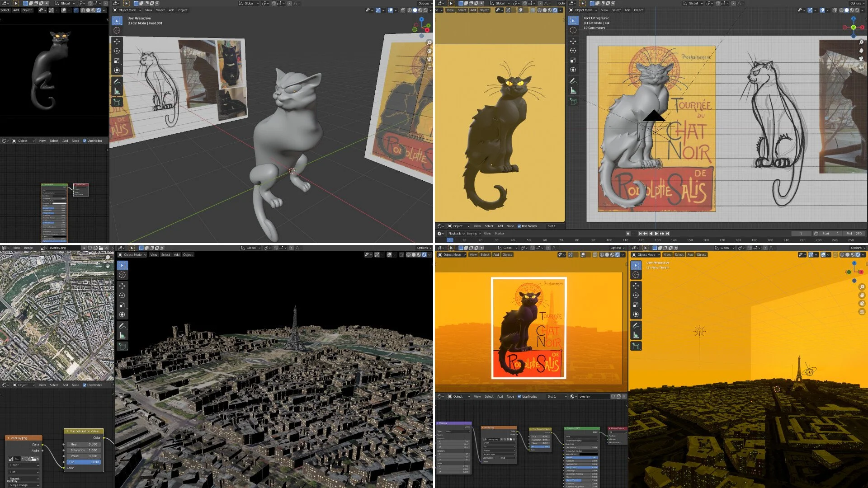
Task: Select Move tool in Front Orthographic viewport
Action: [x=573, y=41]
